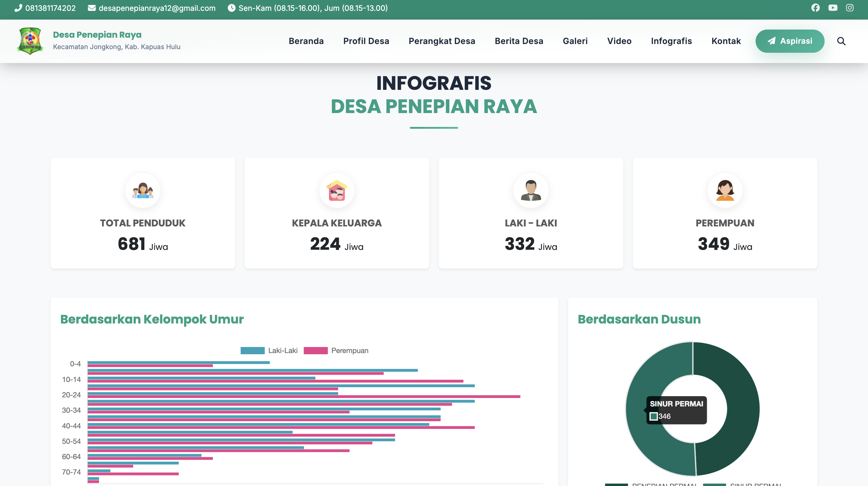Click the 332 Jiwa value
The width and height of the screenshot is (868, 486).
pyautogui.click(x=531, y=244)
